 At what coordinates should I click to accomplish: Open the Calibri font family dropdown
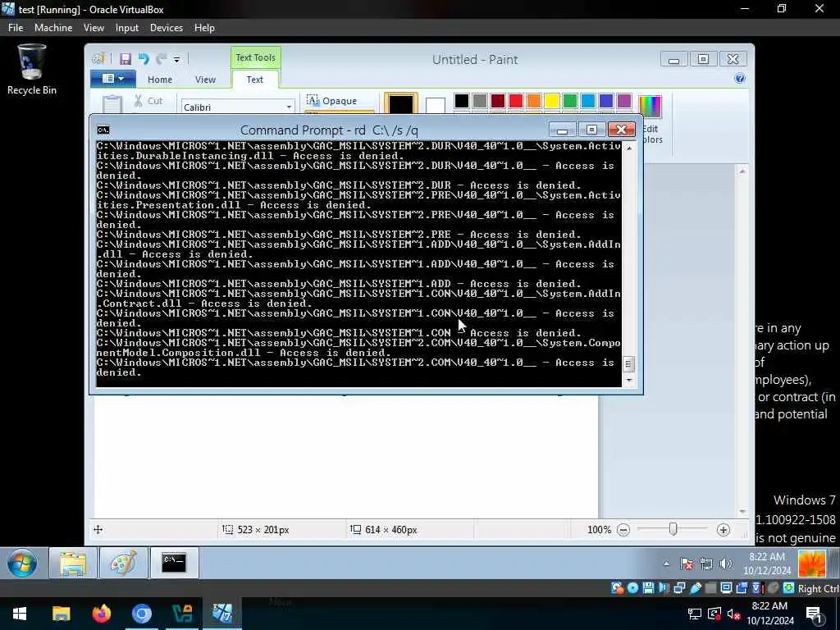[289, 107]
